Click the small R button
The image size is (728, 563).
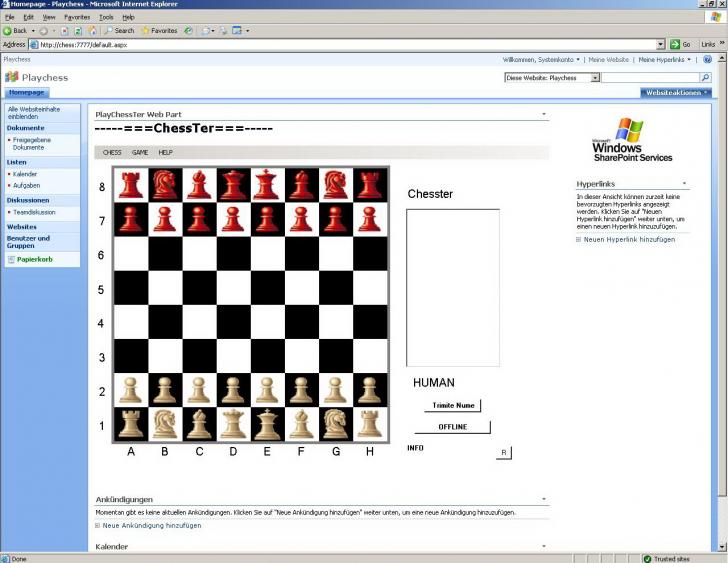coord(504,453)
